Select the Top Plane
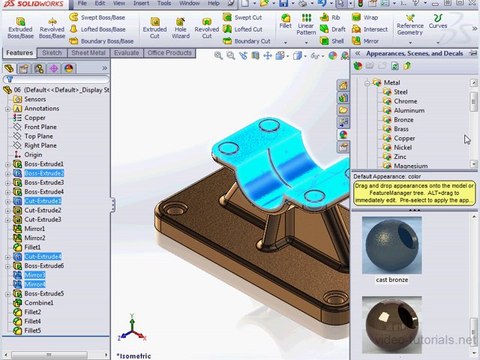Image resolution: width=480 pixels, height=360 pixels. pyautogui.click(x=33, y=136)
